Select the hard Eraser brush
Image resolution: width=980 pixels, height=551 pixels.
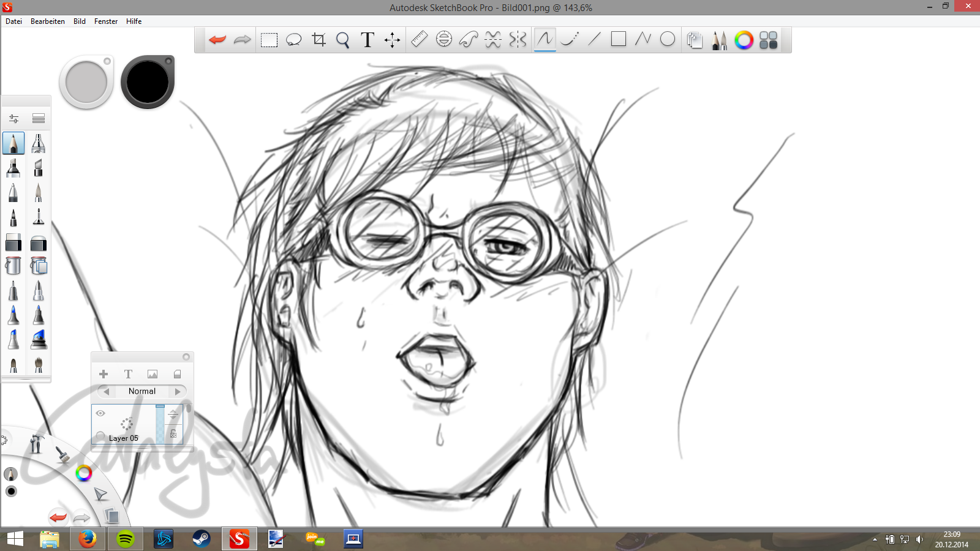click(13, 242)
